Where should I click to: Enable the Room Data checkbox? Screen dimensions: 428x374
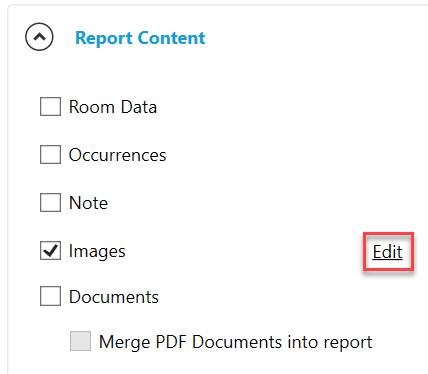[50, 107]
